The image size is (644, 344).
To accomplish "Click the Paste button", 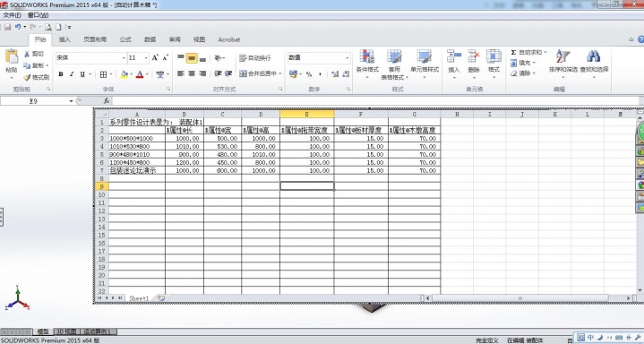I will (x=12, y=62).
